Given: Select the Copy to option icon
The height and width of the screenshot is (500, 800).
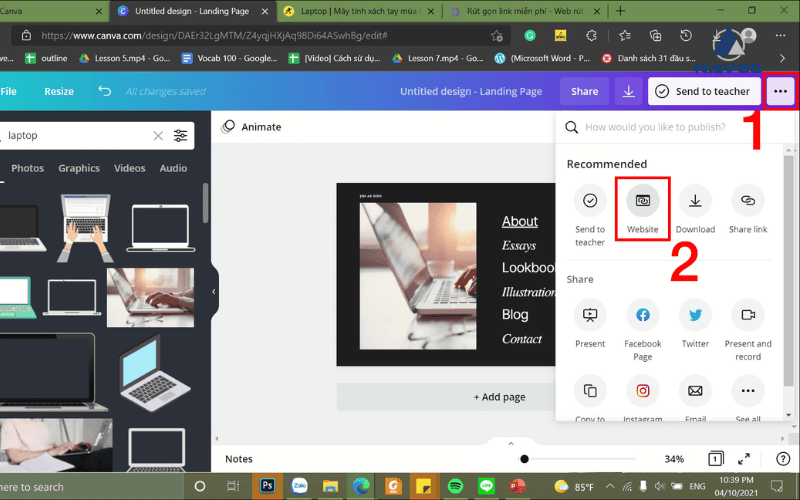Looking at the screenshot, I should point(590,391).
